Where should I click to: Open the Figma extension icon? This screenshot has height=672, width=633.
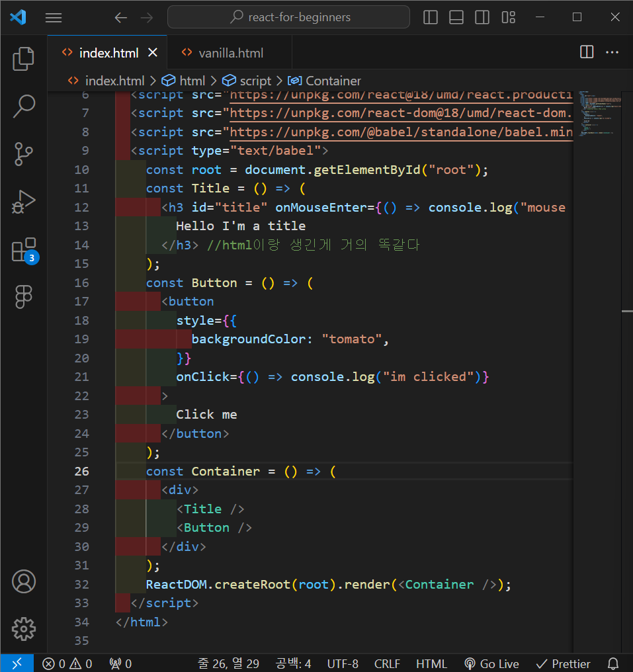pyautogui.click(x=24, y=296)
